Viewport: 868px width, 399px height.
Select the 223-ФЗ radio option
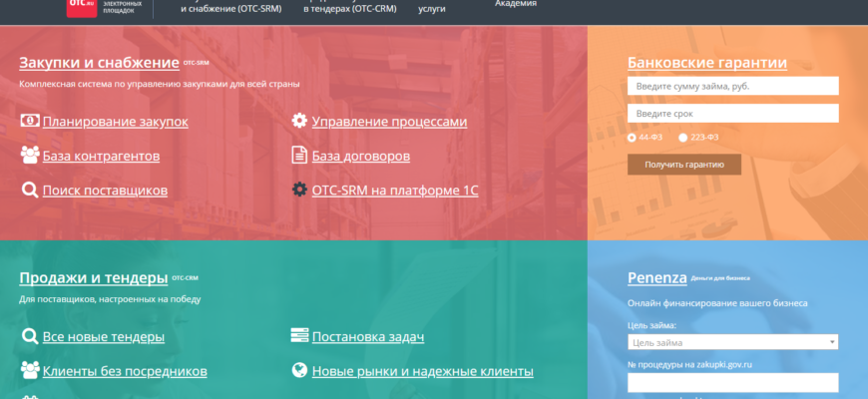(x=683, y=138)
